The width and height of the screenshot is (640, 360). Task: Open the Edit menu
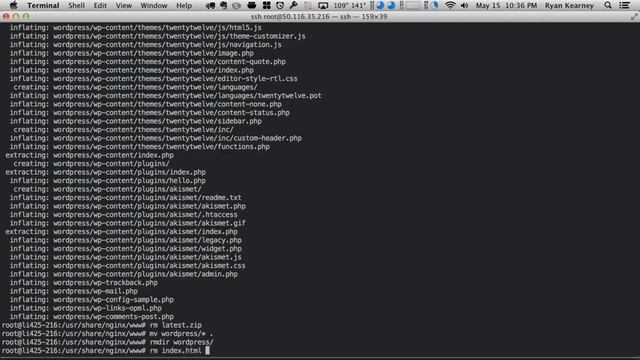[100, 5]
